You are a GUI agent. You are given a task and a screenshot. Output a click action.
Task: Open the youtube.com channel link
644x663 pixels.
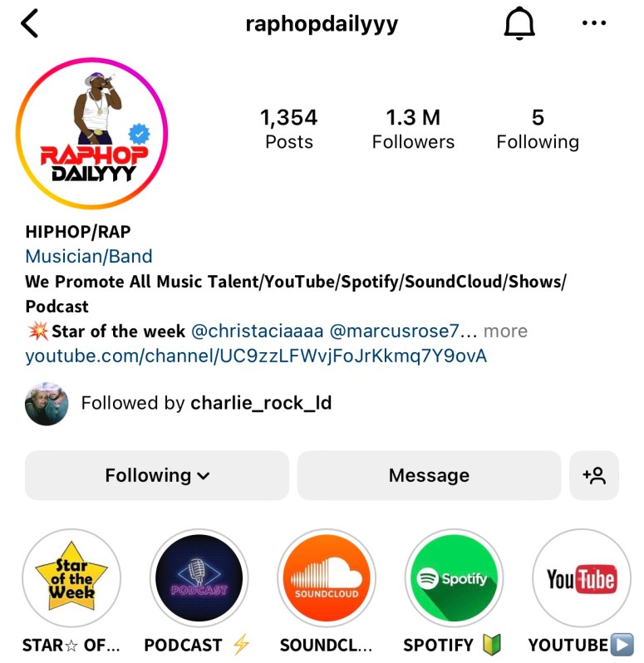click(256, 356)
